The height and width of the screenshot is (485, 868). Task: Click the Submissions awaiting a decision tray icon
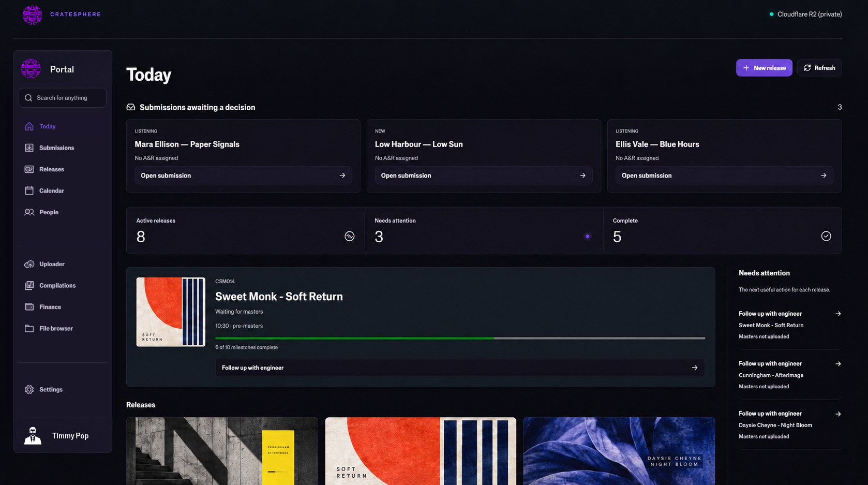(131, 107)
